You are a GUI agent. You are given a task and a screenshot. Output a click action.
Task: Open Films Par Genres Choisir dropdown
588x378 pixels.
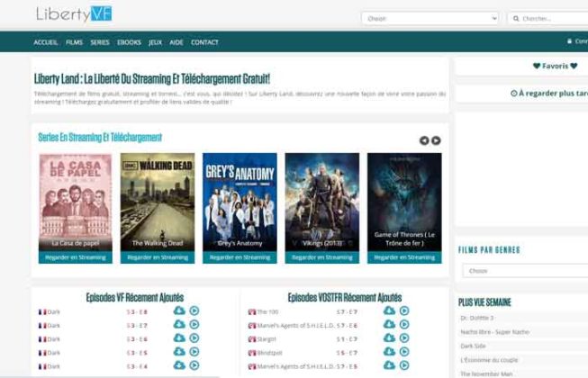point(525,271)
